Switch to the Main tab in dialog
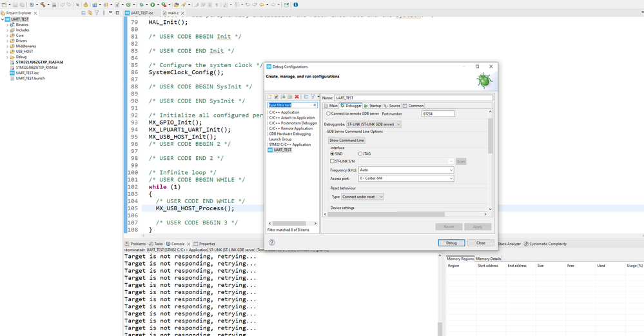Viewport: 644px width, 336px height. click(331, 106)
